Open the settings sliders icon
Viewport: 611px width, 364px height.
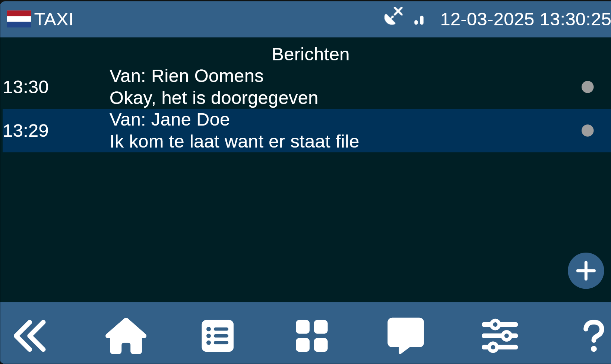click(500, 336)
